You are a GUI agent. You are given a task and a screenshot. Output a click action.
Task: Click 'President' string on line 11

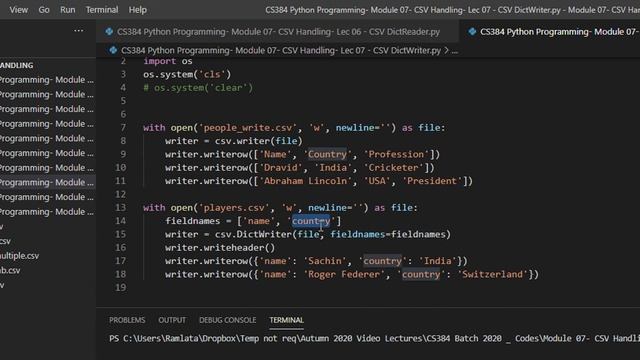[x=432, y=181]
